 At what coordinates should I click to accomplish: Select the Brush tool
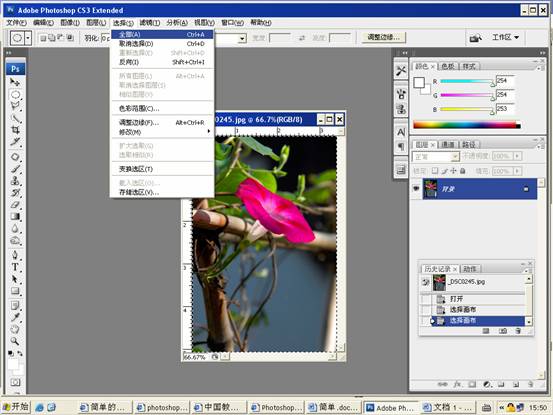click(x=15, y=169)
